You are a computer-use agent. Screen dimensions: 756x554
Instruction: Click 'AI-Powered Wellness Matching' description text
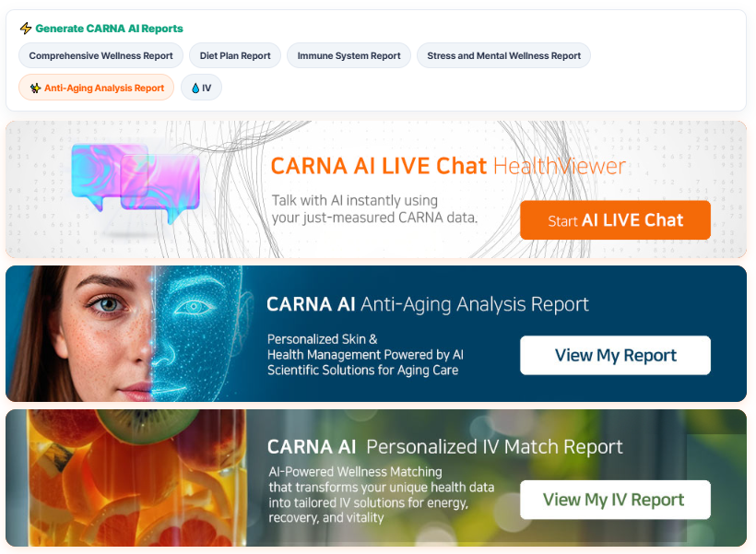(382, 495)
